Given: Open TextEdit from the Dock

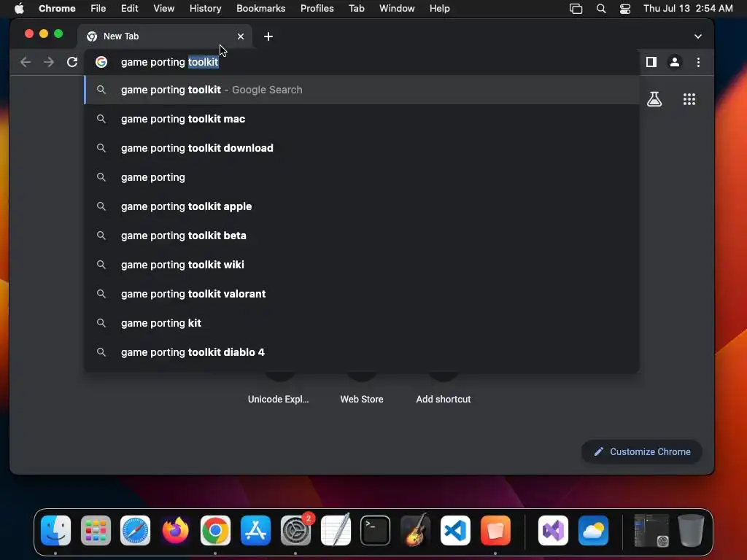Looking at the screenshot, I should pyautogui.click(x=336, y=531).
